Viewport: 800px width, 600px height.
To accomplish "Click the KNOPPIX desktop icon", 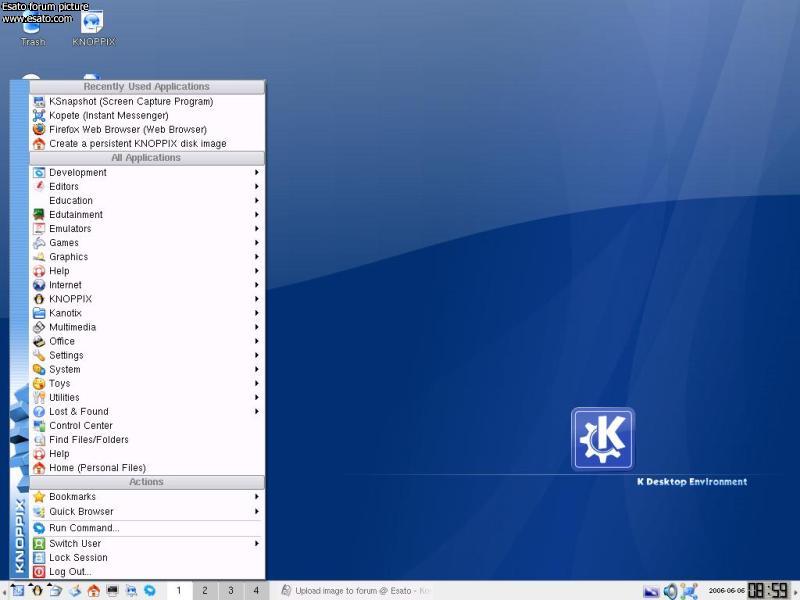I will pos(93,29).
